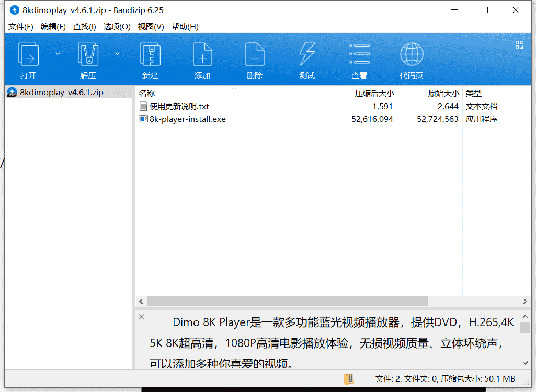This screenshot has height=392, width=536.
Task: Open the 编辑(E) menu
Action: point(53,27)
